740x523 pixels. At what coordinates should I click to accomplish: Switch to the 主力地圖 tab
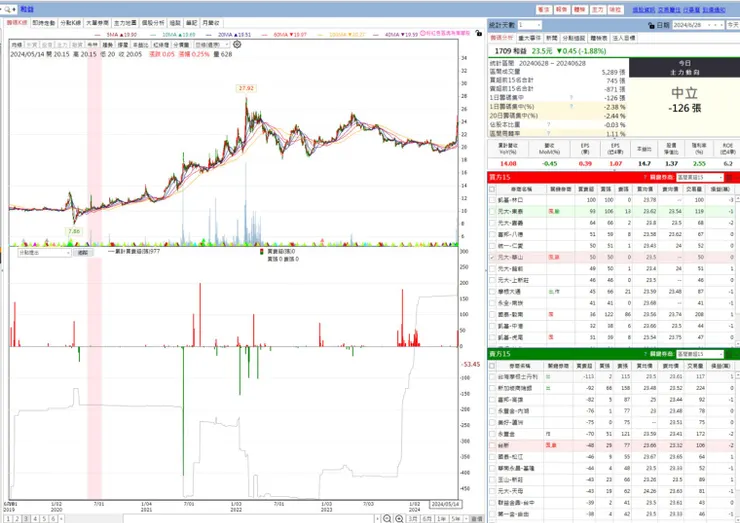[125, 23]
